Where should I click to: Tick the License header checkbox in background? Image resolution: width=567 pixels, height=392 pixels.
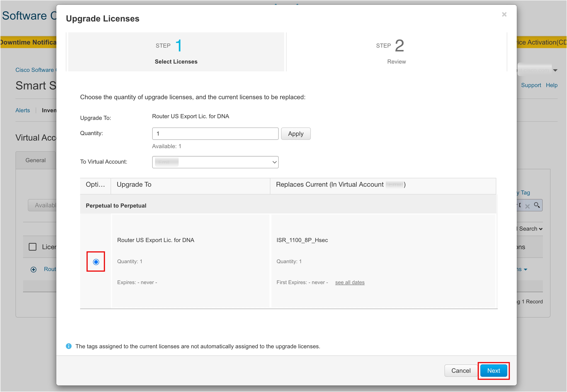coord(32,247)
